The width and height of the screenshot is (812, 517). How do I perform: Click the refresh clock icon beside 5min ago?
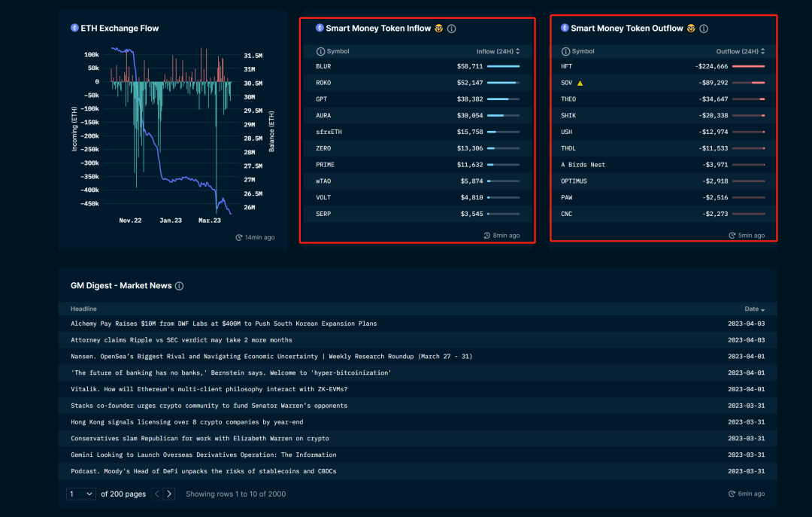[x=732, y=236]
